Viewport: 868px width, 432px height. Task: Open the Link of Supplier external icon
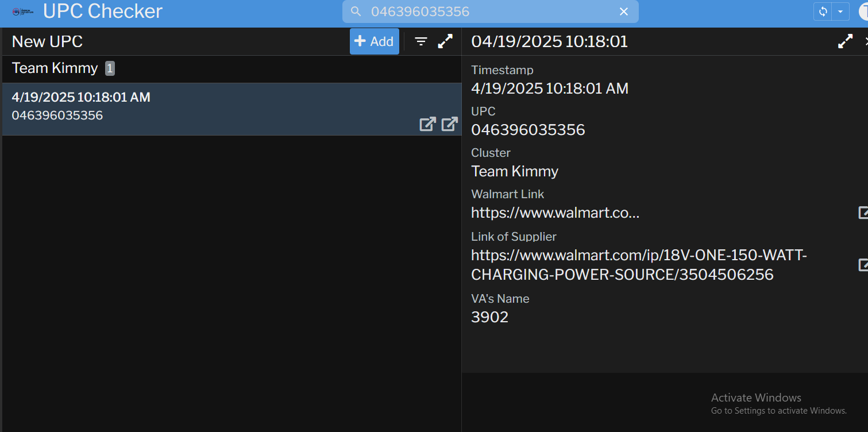863,265
